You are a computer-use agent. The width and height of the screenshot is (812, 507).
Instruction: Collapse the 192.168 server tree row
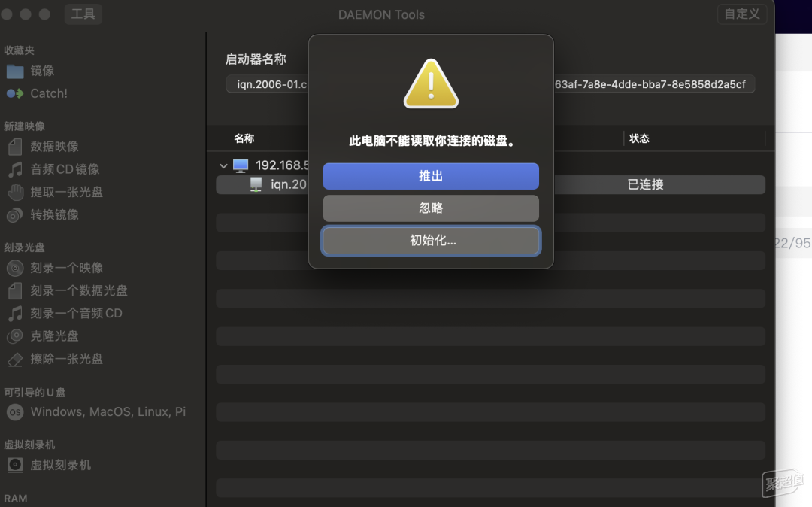pyautogui.click(x=223, y=165)
